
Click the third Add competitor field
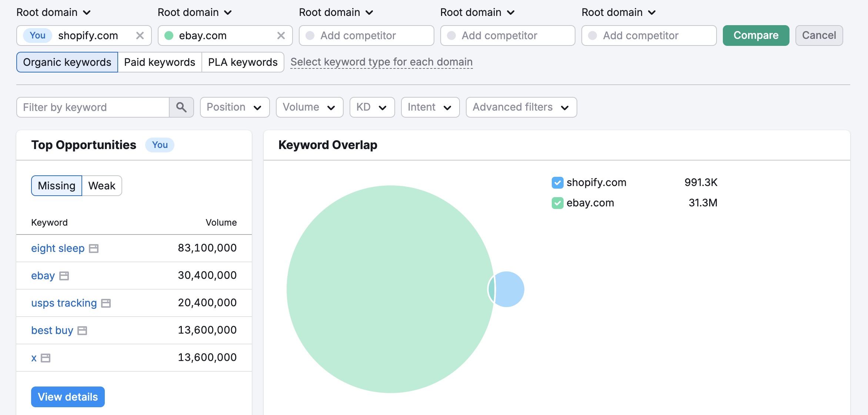pyautogui.click(x=649, y=36)
